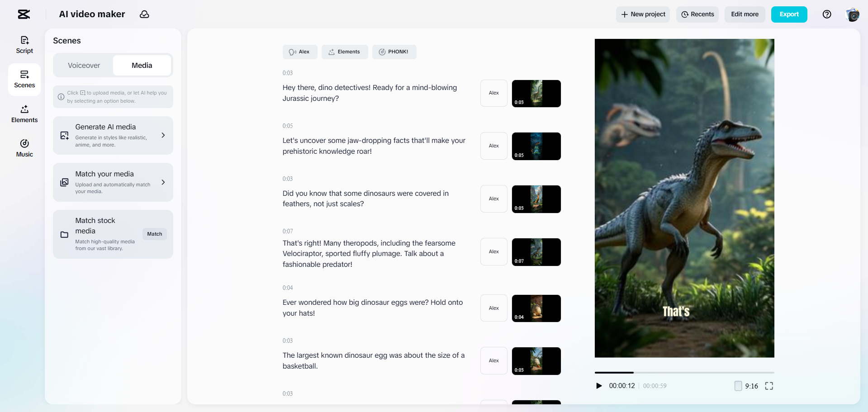Switch to the Media tab
The width and height of the screenshot is (868, 412).
[142, 66]
